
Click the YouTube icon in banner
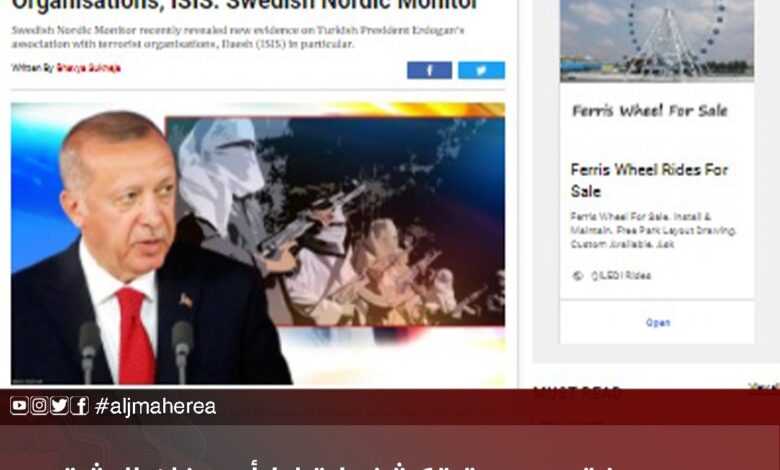[x=19, y=406]
